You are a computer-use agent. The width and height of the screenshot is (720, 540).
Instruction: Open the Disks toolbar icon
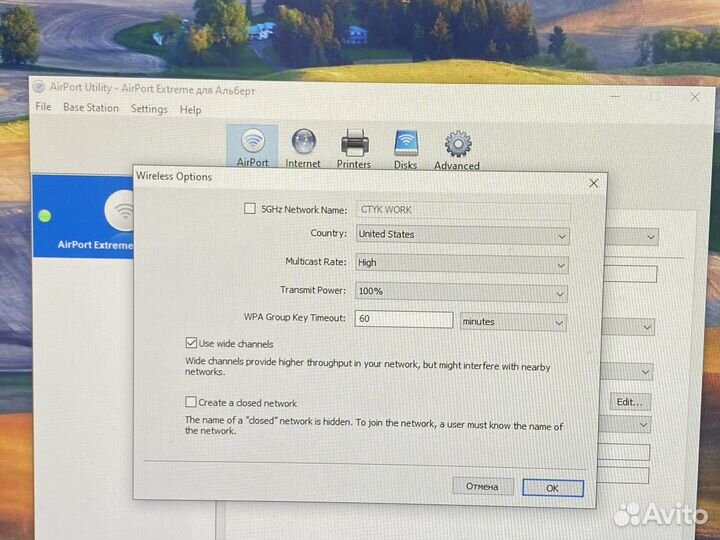(x=406, y=150)
